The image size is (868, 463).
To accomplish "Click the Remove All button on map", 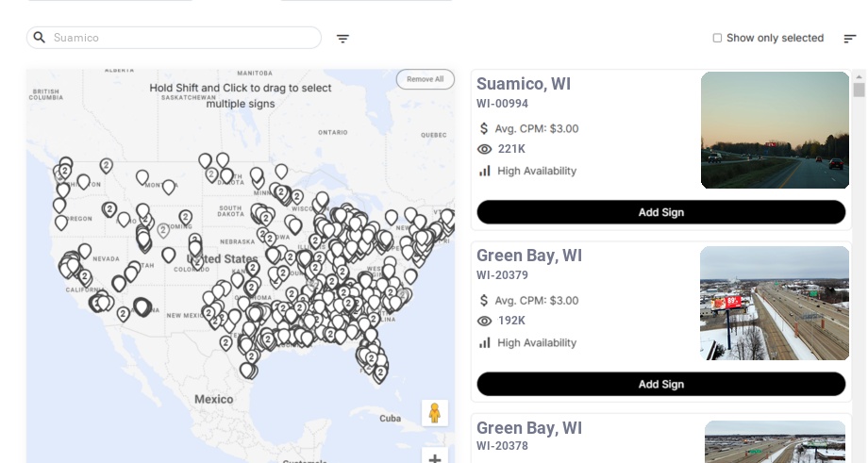I will coord(425,79).
